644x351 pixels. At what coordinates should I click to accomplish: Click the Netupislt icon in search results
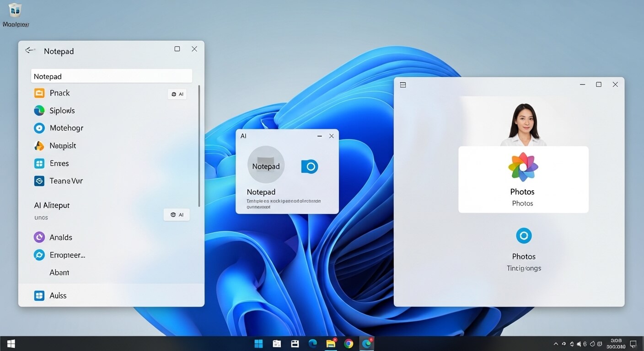tap(39, 145)
